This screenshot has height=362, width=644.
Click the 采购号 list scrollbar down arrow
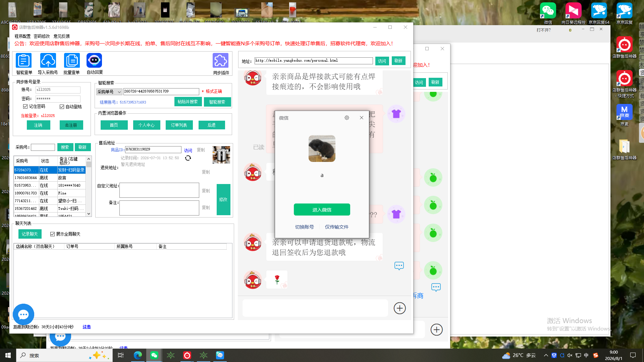click(x=89, y=214)
